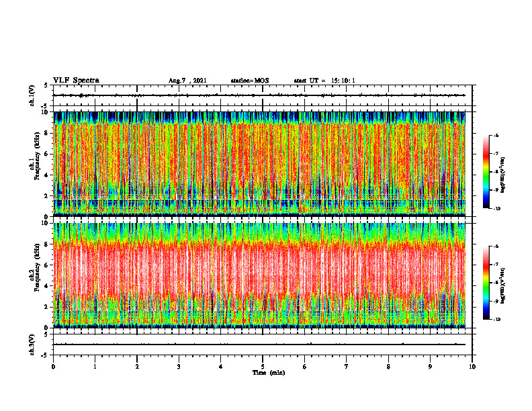Image resolution: width=532 pixels, height=411 pixels.
Task: Click the ch.2 spectrogram color bar
Action: click(x=486, y=283)
